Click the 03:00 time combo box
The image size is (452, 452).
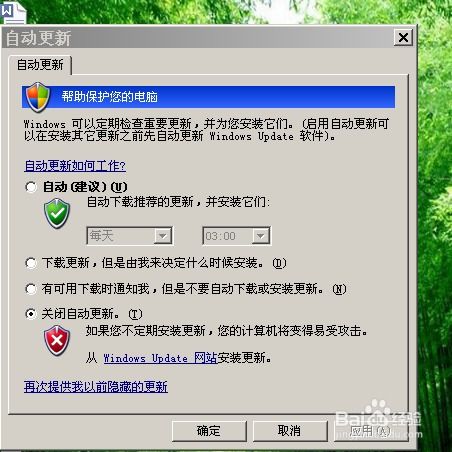coord(237,236)
